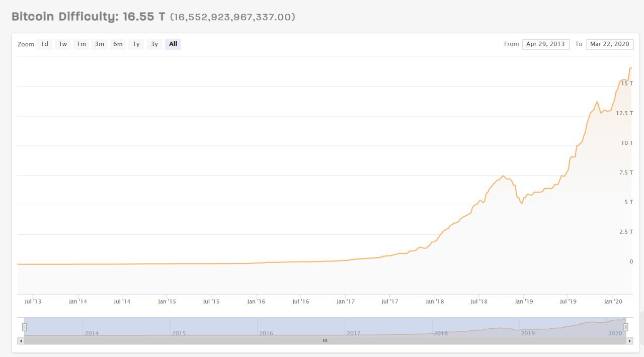This screenshot has width=644, height=357.
Task: Click the 12.5 T y-axis label
Action: 624,113
